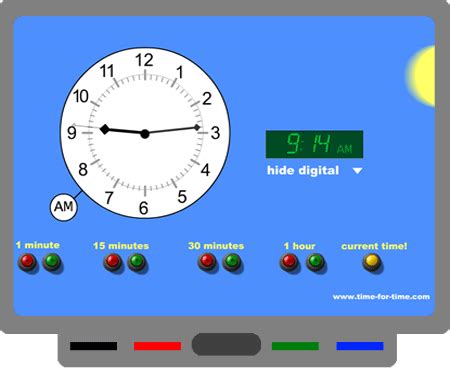This screenshot has height=370, width=450.
Task: Click the green button under 15 minutes
Action: [137, 262]
